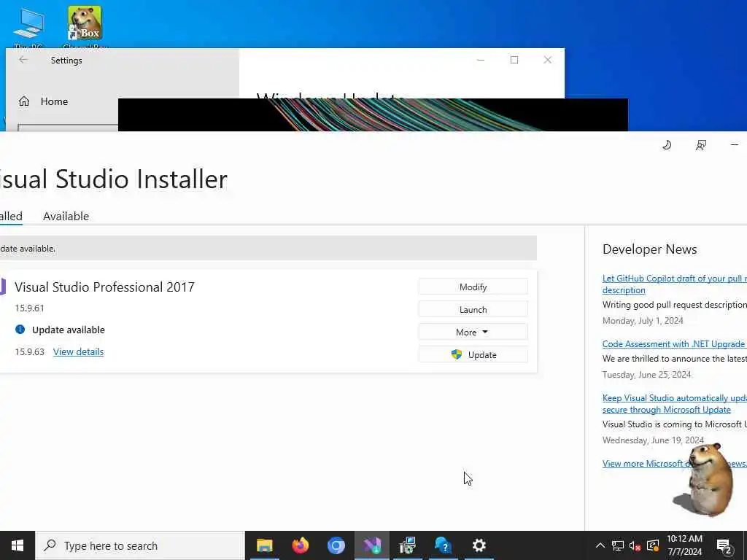Screen dimensions: 747x560
Task: Open the security tray icon beside the clock
Action: coord(653,545)
